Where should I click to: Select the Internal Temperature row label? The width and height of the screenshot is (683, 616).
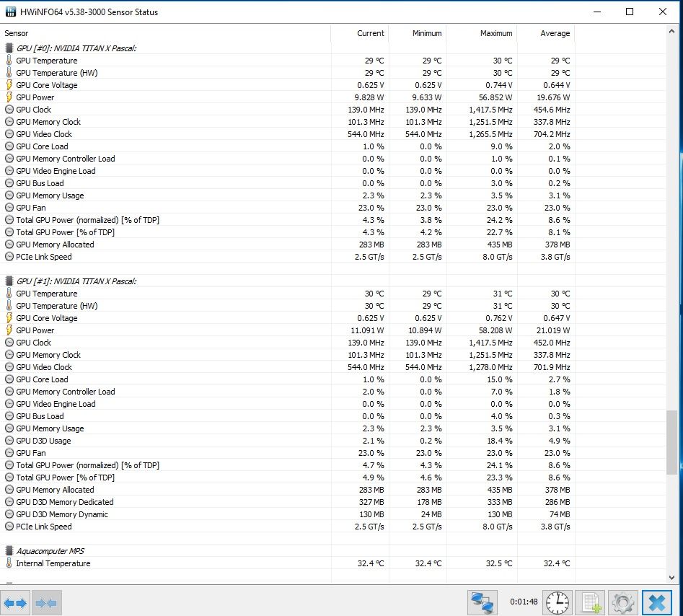tap(53, 563)
